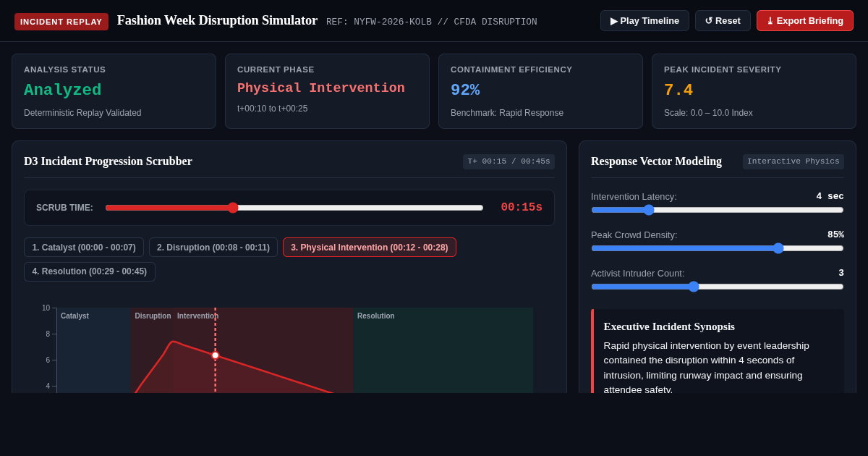
Task: Click the REF: NYFW-2026-KOLB reference text
Action: 432,22
